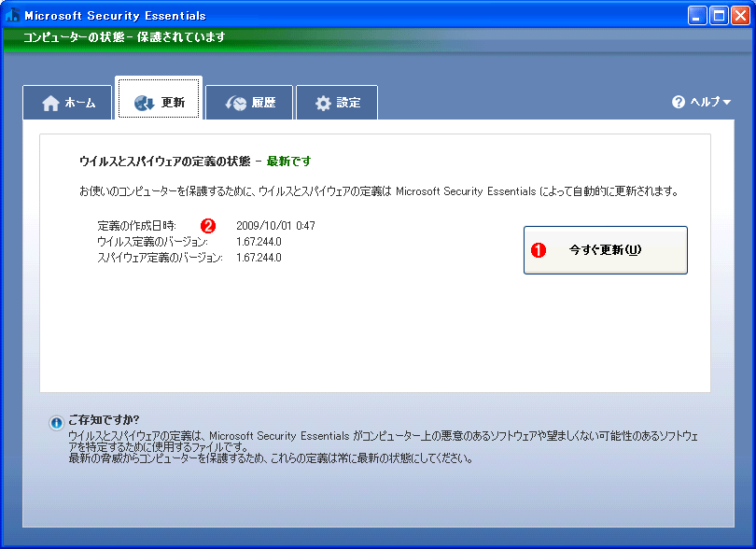756x549 pixels.
Task: Click the clock icon on the History tab
Action: point(236,103)
